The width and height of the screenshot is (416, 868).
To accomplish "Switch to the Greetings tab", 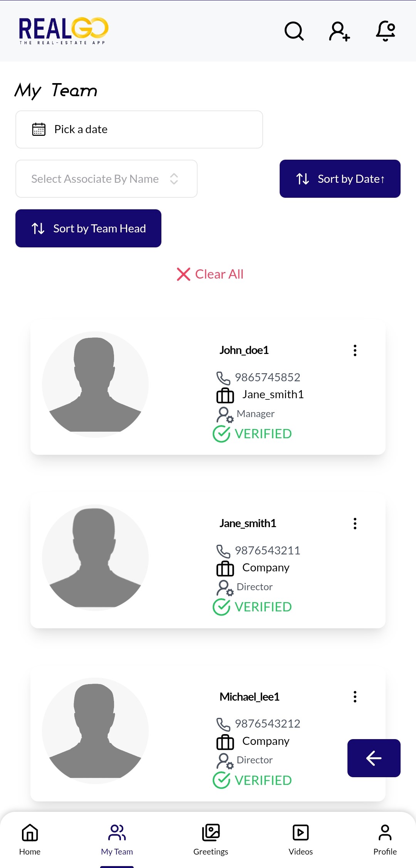I will 211,840.
